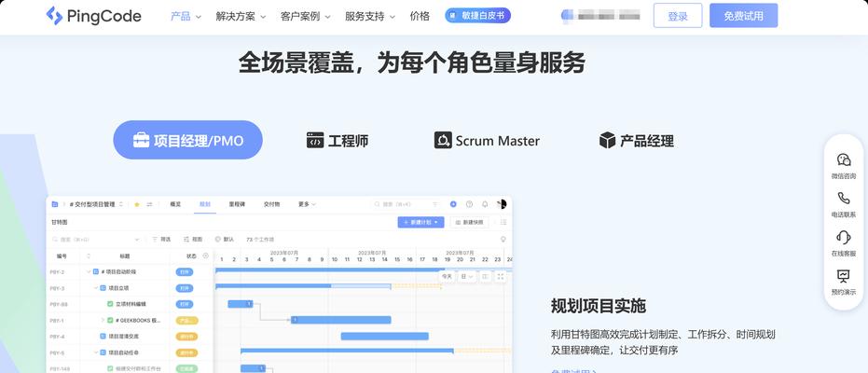The height and width of the screenshot is (373, 868).
Task: Click the 筛选 filter icon
Action: (155, 239)
